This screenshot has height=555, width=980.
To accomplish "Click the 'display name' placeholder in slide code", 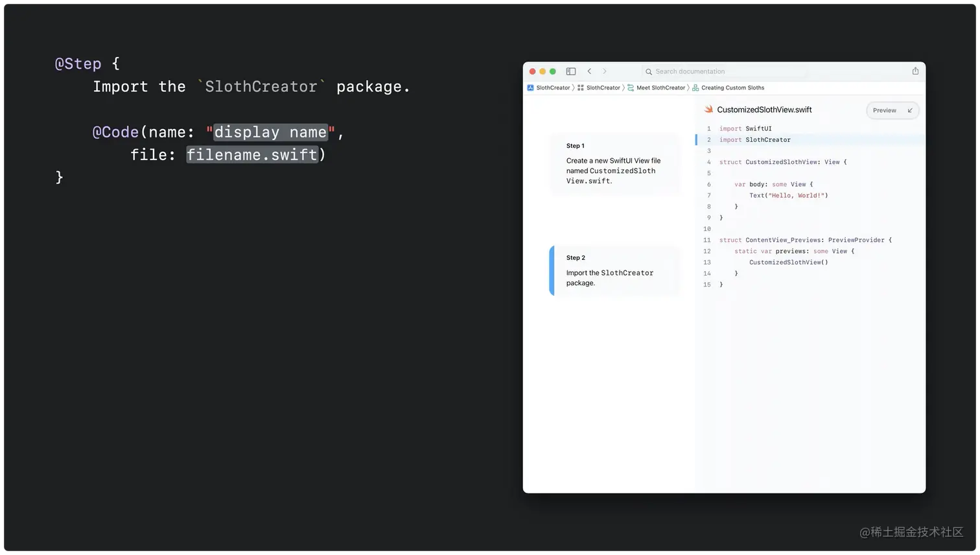I will point(270,132).
